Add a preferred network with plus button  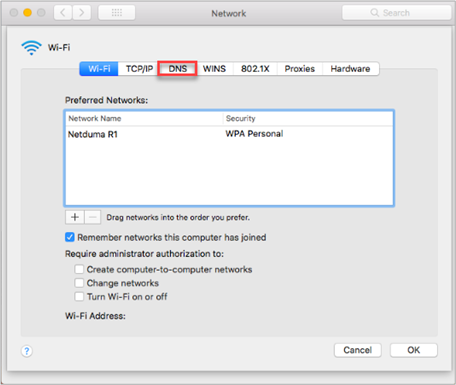click(75, 217)
